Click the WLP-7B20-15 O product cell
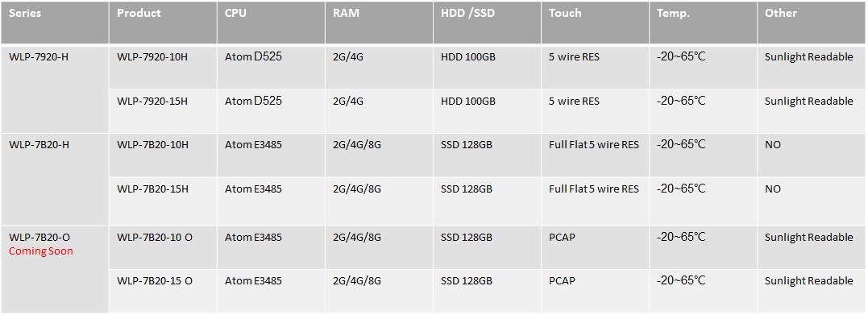Image resolution: width=868 pixels, height=315 pixels. pyautogui.click(x=163, y=291)
